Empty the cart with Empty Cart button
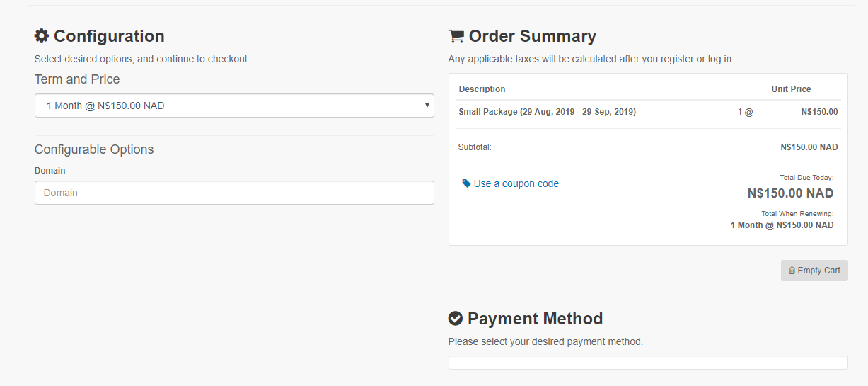This screenshot has height=386, width=868. click(814, 271)
